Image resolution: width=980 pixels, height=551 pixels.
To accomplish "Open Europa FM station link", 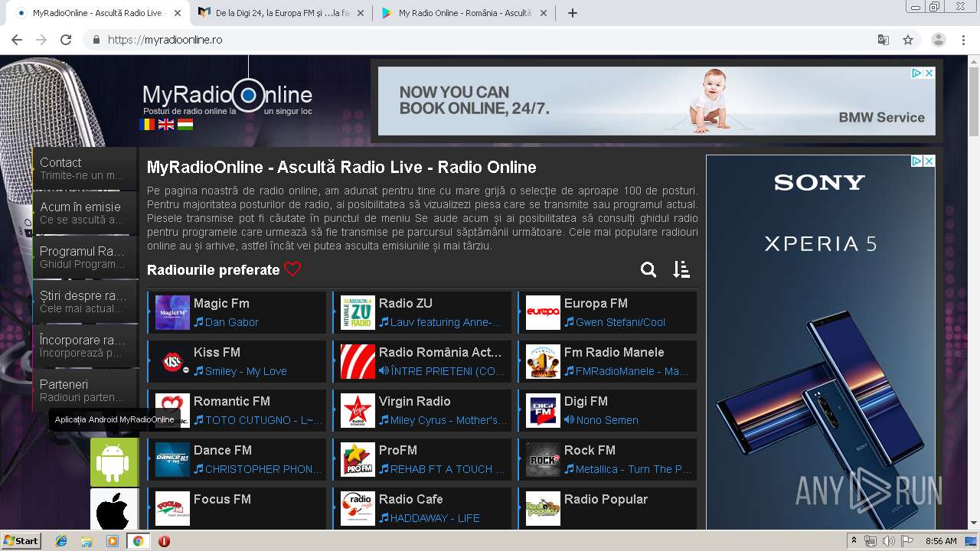I will (x=596, y=303).
